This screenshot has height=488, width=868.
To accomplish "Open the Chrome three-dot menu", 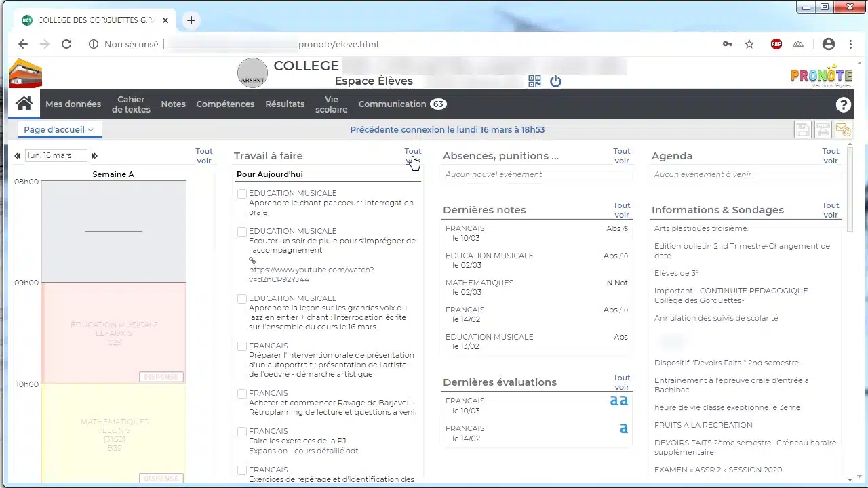I will click(850, 44).
